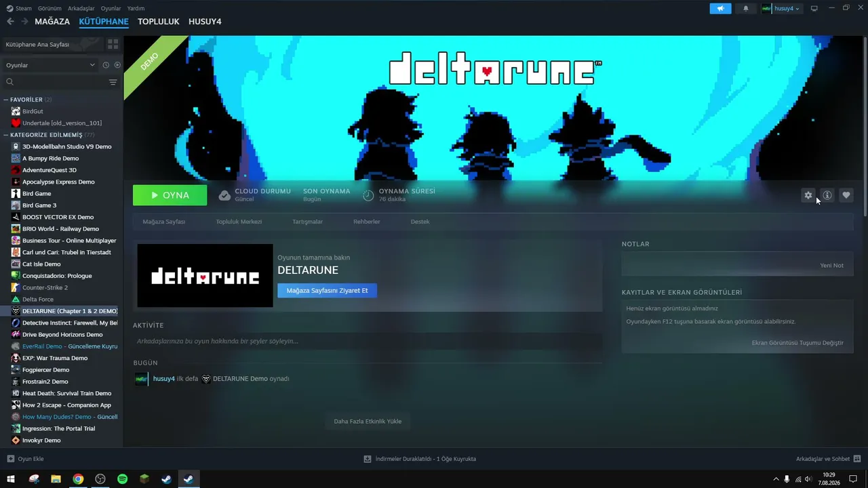Viewport: 868px width, 488px height.
Task: Open the notifications bell
Action: point(746,8)
